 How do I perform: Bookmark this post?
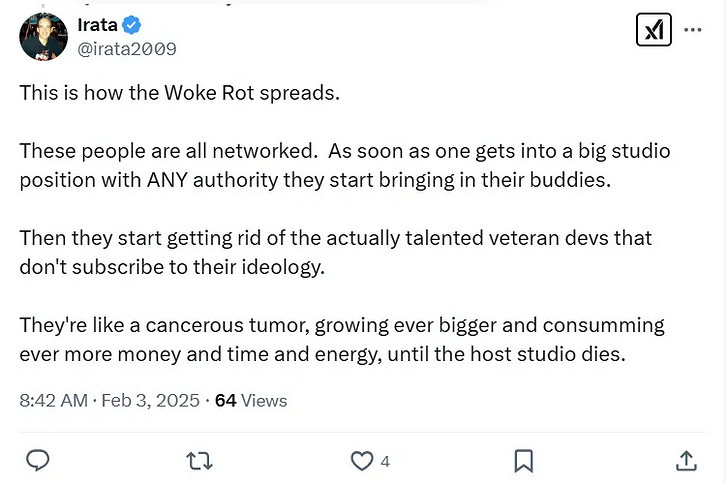[523, 460]
